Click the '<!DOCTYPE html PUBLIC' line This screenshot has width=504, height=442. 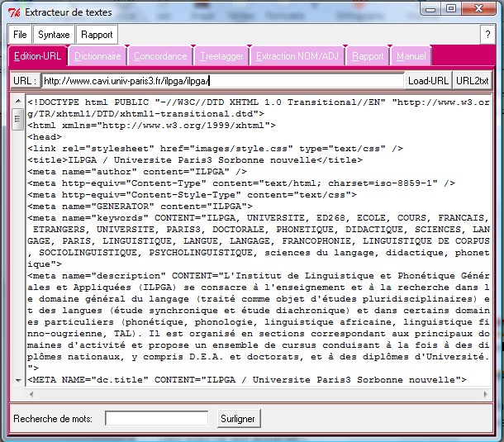tap(259, 108)
